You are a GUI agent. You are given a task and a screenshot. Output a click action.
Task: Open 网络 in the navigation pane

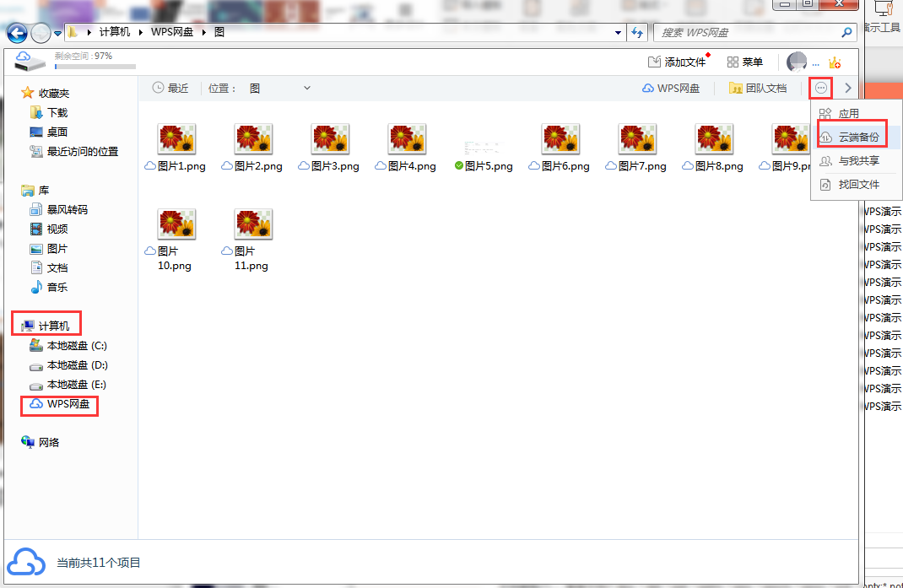(41, 442)
